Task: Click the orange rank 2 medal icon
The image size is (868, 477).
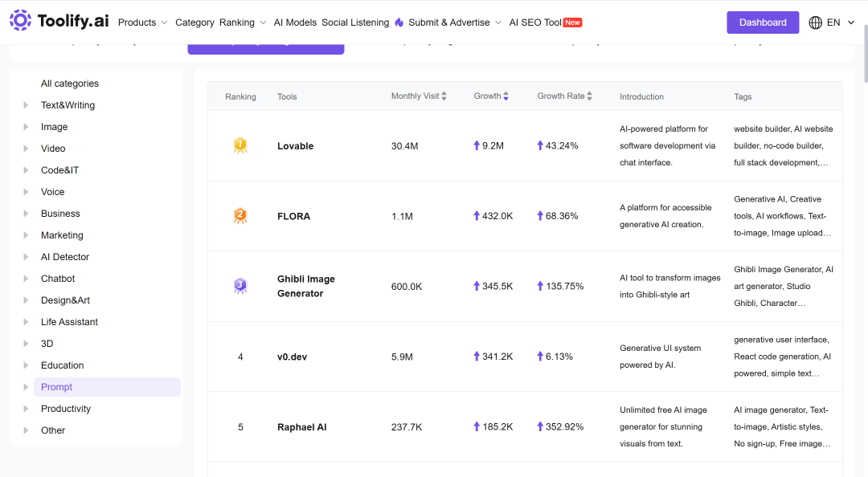Action: tap(240, 216)
